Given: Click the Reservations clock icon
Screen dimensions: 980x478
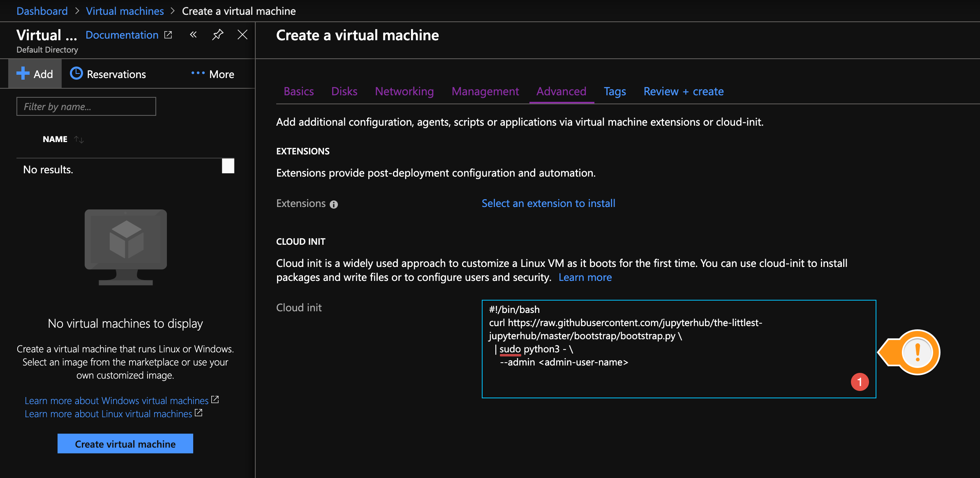Looking at the screenshot, I should [76, 74].
